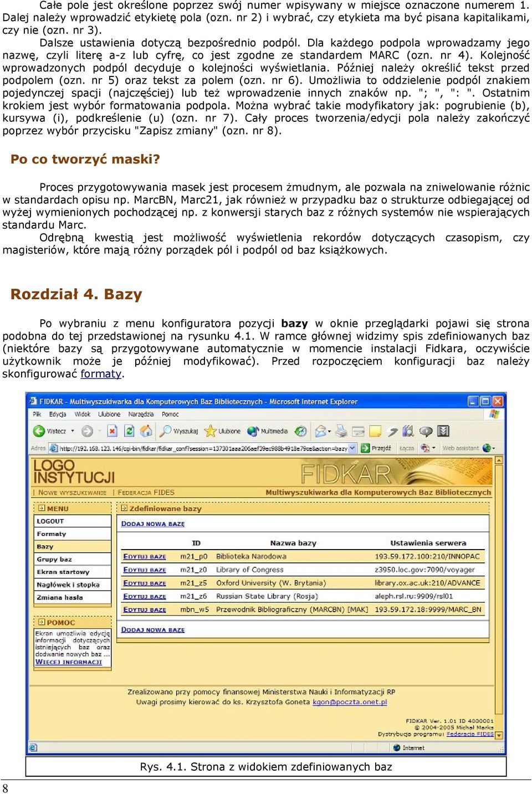
Task: Click the Windows flag logo in menu bar
Action: tap(494, 414)
